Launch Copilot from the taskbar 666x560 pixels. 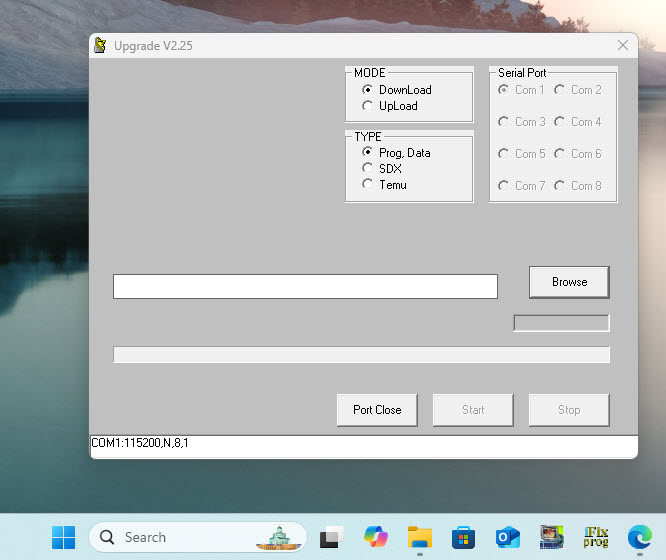pyautogui.click(x=376, y=537)
